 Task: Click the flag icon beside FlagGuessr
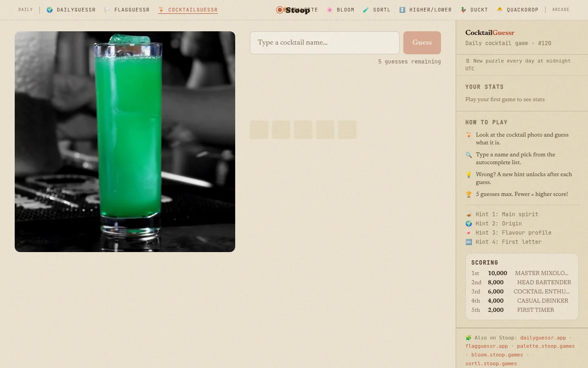coord(107,10)
